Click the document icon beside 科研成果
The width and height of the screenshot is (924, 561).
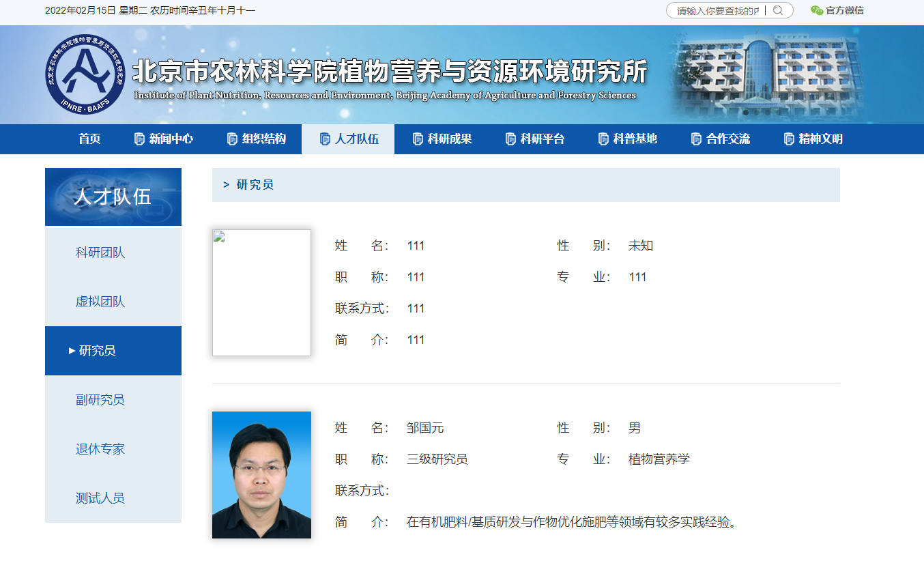click(x=418, y=139)
